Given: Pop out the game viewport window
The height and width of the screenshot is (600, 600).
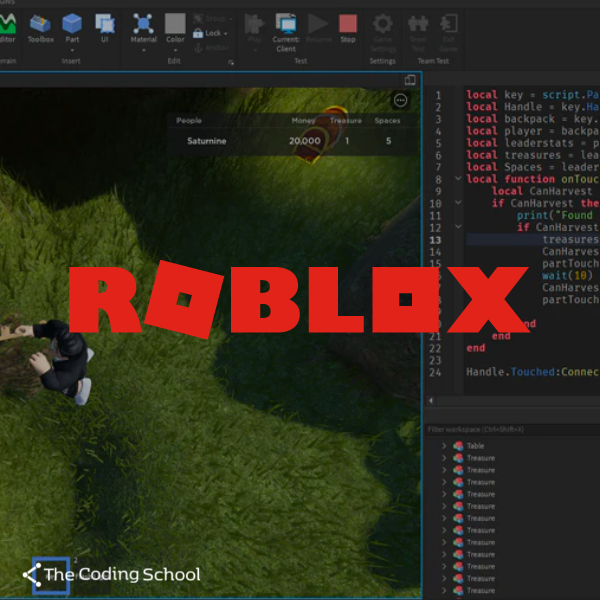Looking at the screenshot, I should pyautogui.click(x=410, y=80).
